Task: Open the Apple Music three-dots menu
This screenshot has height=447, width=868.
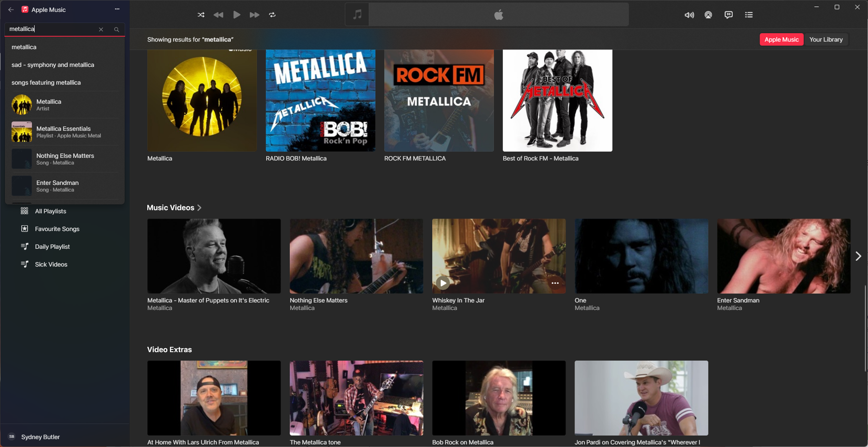Action: pos(117,9)
